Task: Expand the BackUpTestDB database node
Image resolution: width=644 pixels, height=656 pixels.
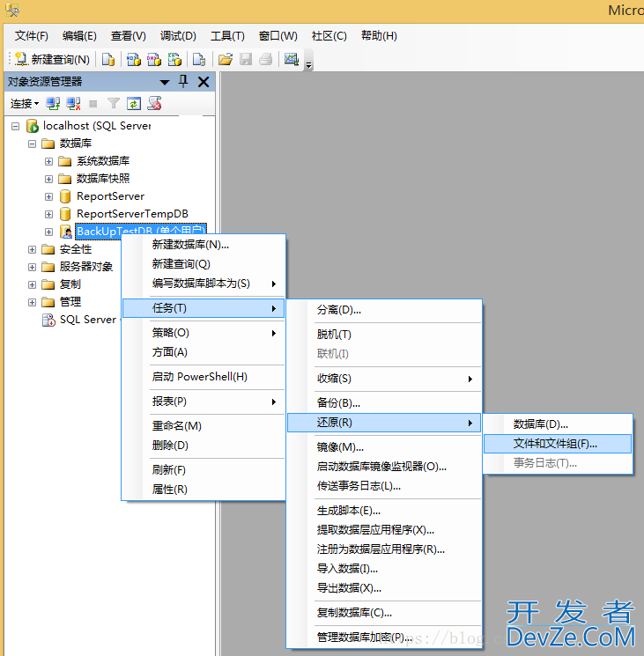Action: (x=49, y=232)
